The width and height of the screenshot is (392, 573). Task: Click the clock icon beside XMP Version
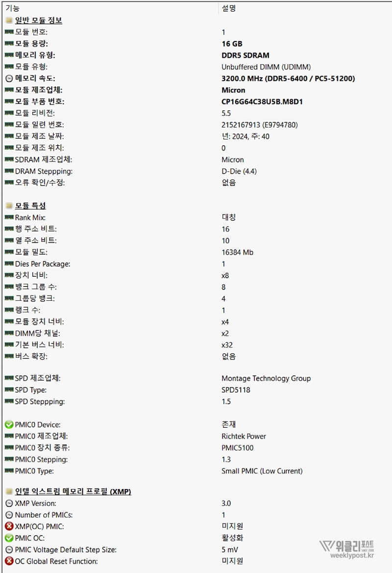(9, 503)
